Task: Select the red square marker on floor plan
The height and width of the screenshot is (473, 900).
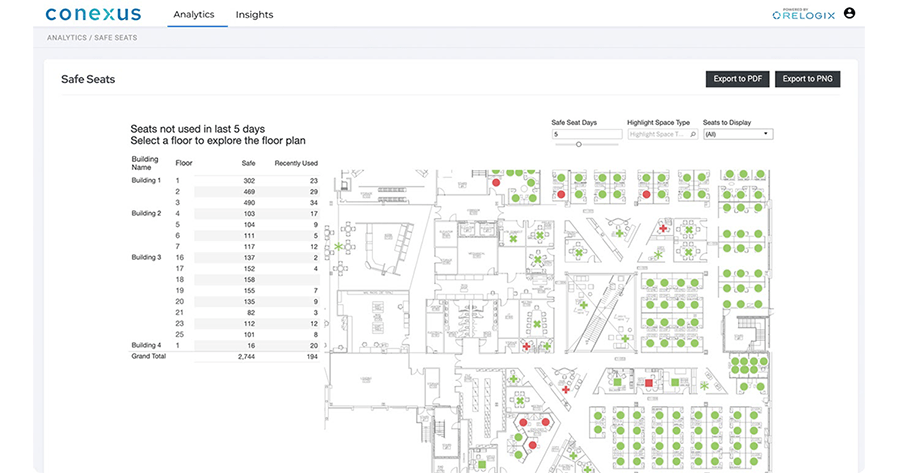Action: [x=649, y=383]
